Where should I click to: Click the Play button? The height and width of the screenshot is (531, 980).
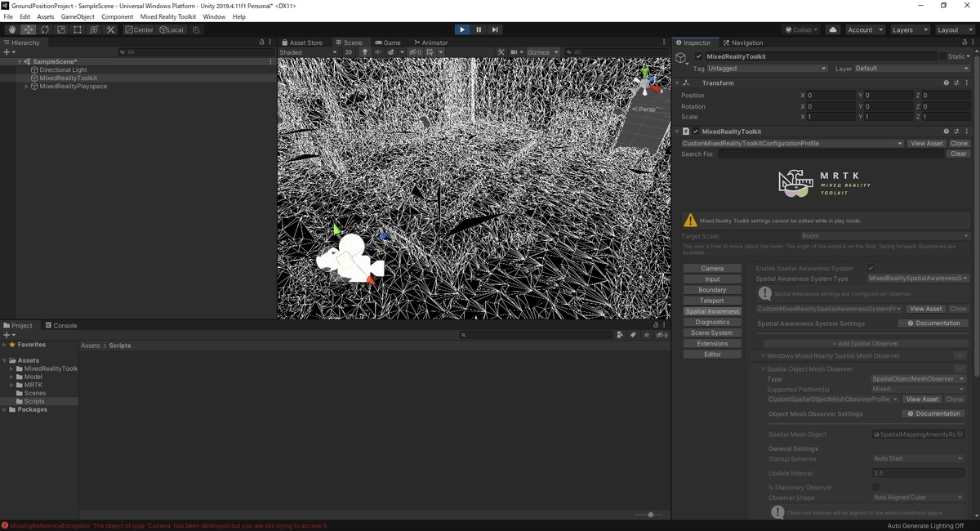click(461, 29)
